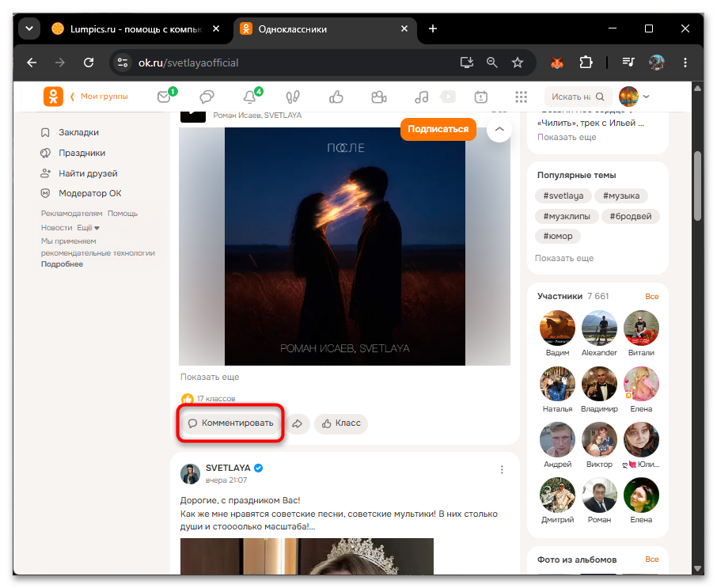Click the Подробнее link in footer
This screenshot has width=717, height=588.
(x=63, y=264)
